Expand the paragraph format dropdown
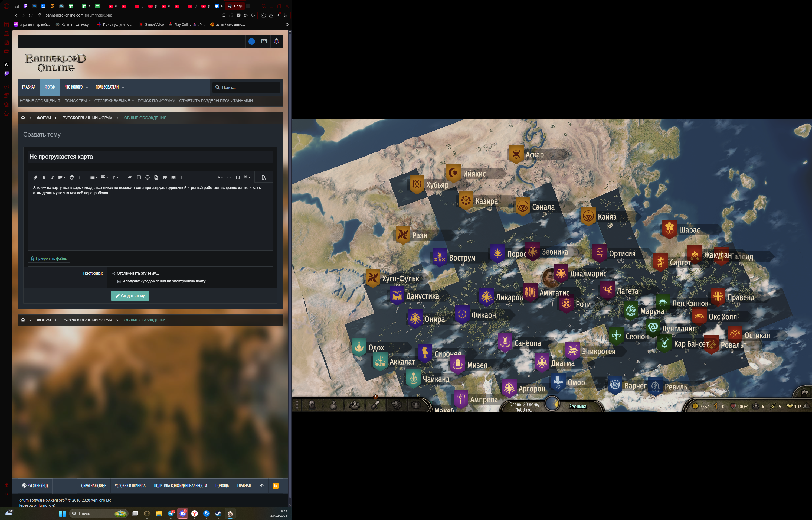Image resolution: width=812 pixels, height=520 pixels. (x=115, y=177)
